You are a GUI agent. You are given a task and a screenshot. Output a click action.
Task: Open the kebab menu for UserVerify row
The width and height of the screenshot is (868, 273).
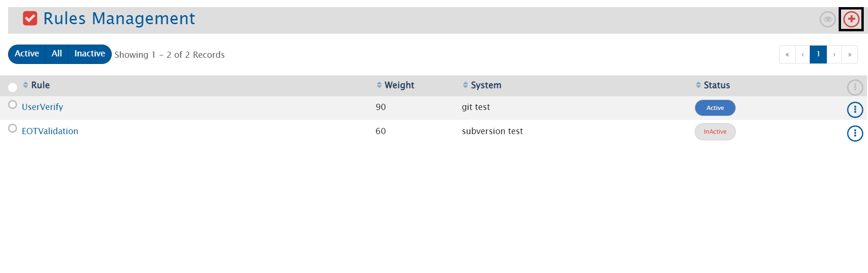(855, 109)
